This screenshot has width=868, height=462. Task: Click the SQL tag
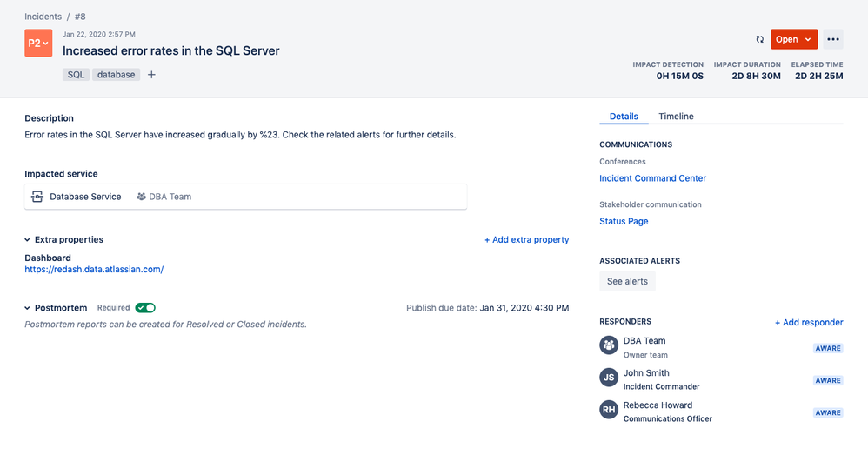coord(76,75)
